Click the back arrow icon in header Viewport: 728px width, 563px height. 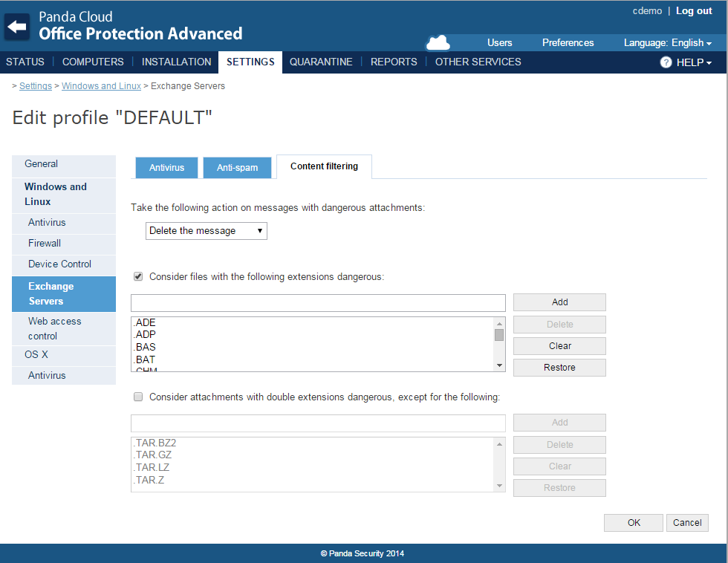tap(17, 27)
